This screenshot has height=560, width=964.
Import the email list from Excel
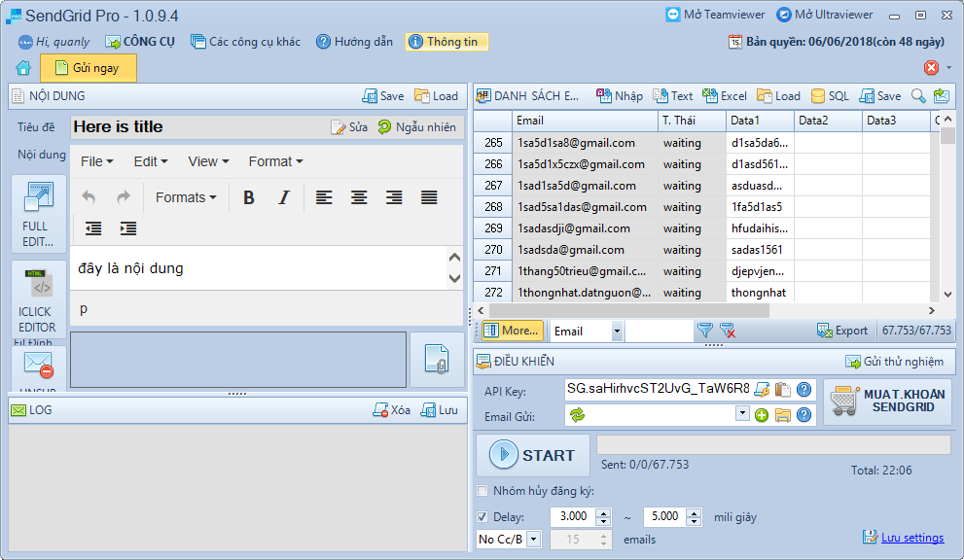pos(725,96)
